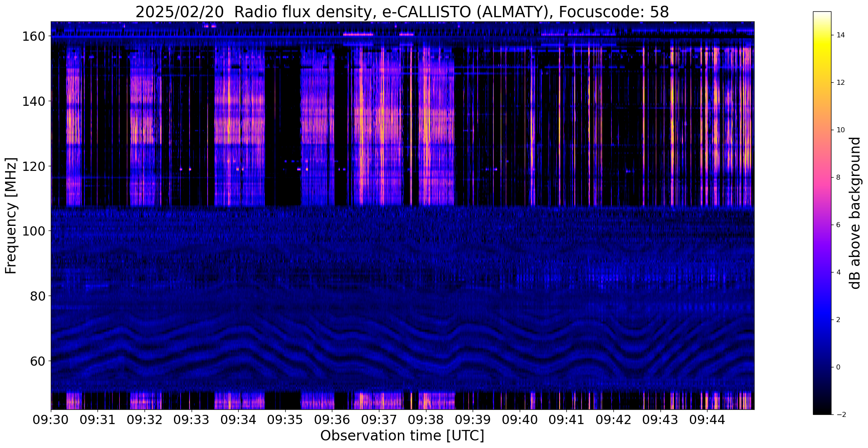Click the 10 dB colorbar tick label
Viewport: 868px width, 448px height.
(x=840, y=130)
